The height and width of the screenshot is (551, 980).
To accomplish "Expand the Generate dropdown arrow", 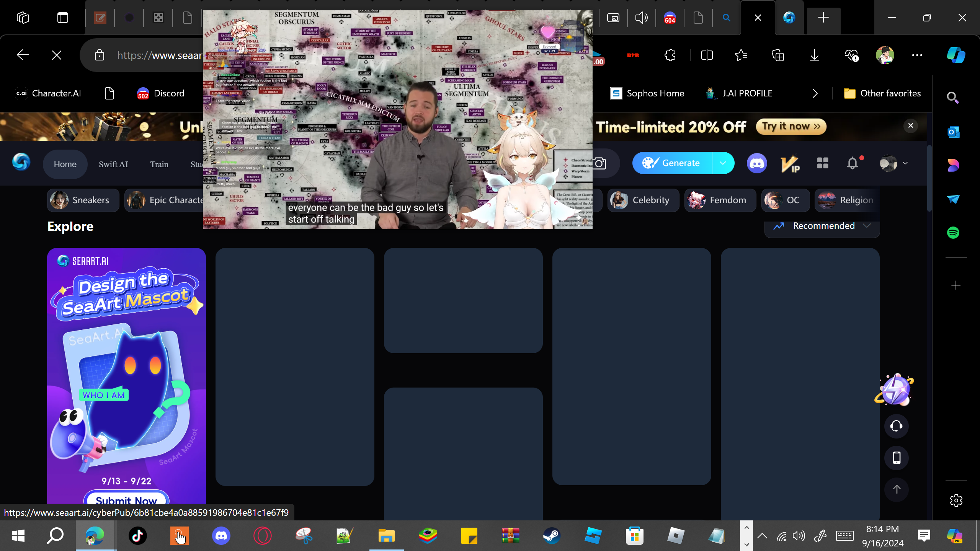I will [723, 163].
